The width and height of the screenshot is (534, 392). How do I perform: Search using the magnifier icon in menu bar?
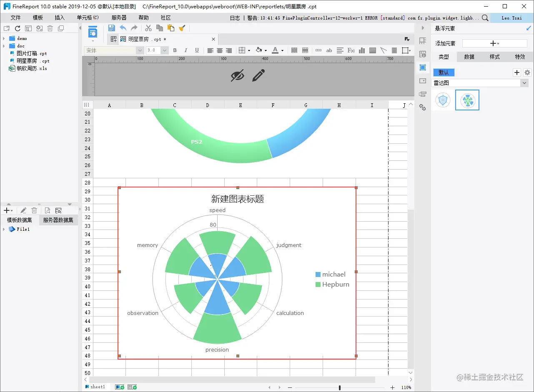click(x=485, y=18)
